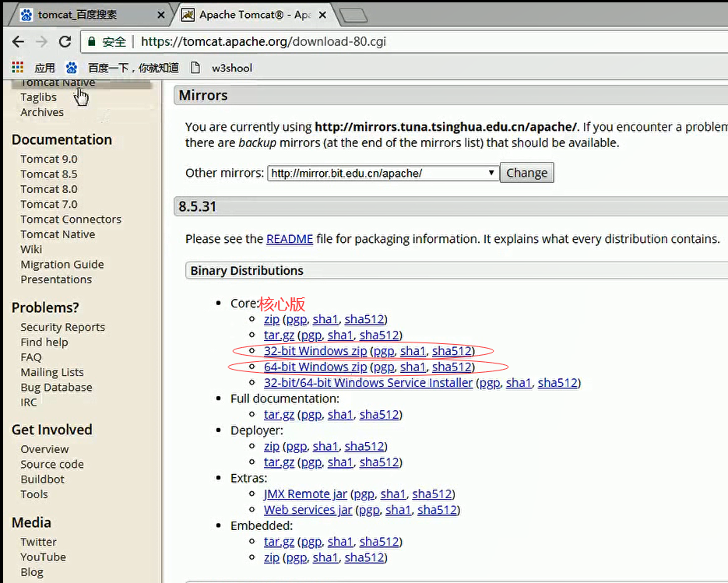Open Taglibs in sidebar
Image resolution: width=728 pixels, height=583 pixels.
click(38, 97)
